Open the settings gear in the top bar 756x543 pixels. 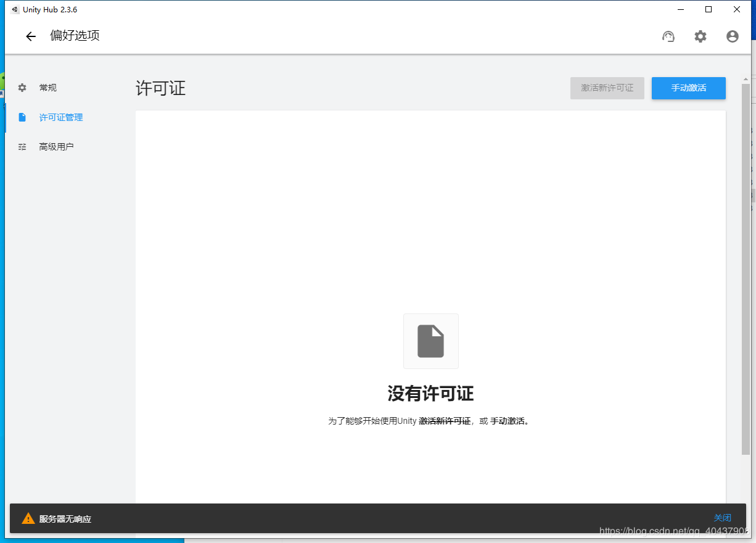pyautogui.click(x=701, y=36)
